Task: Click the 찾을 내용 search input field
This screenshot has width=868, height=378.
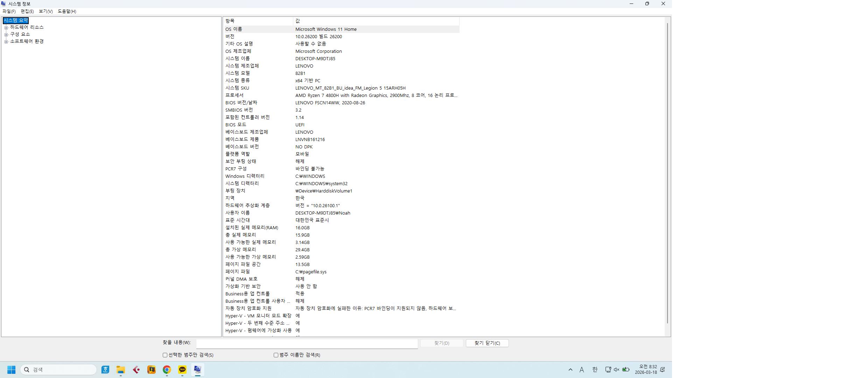Action: (x=307, y=344)
